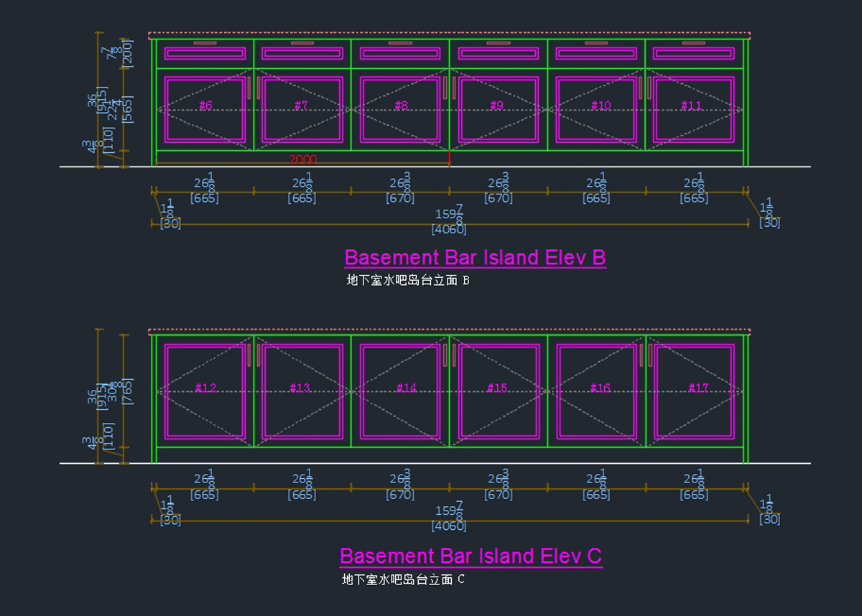This screenshot has height=616, width=862.
Task: Click cabinet door panel #9
Action: [x=497, y=106]
